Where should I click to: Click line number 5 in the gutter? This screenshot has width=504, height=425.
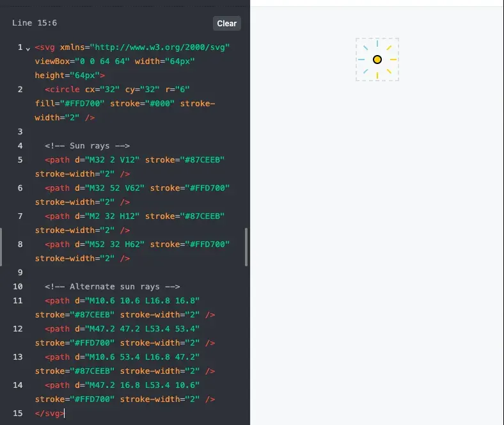point(20,160)
